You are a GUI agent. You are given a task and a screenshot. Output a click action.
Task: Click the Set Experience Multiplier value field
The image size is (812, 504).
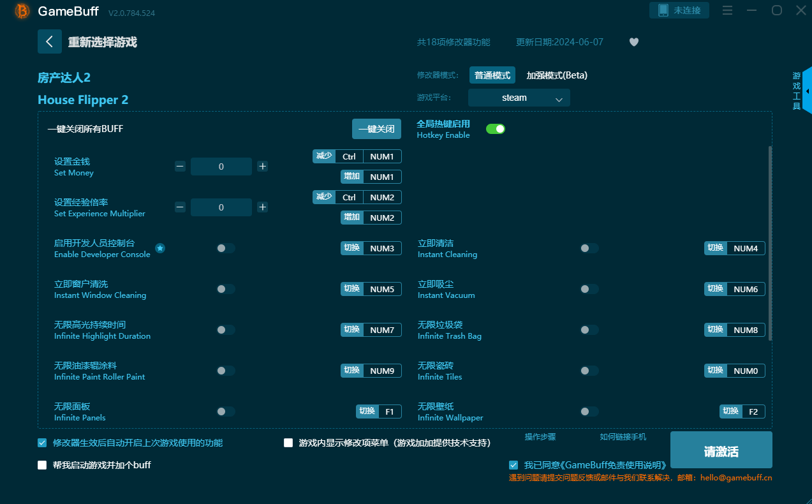[x=221, y=207]
